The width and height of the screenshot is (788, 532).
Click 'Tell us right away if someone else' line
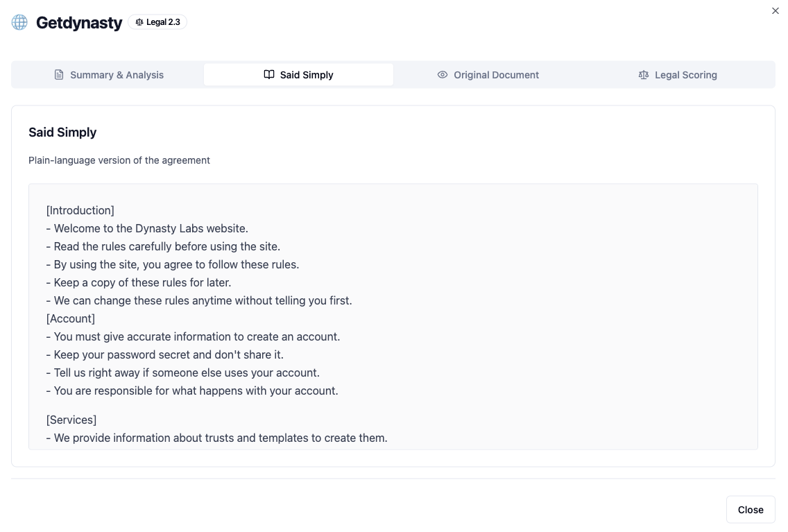(x=183, y=372)
